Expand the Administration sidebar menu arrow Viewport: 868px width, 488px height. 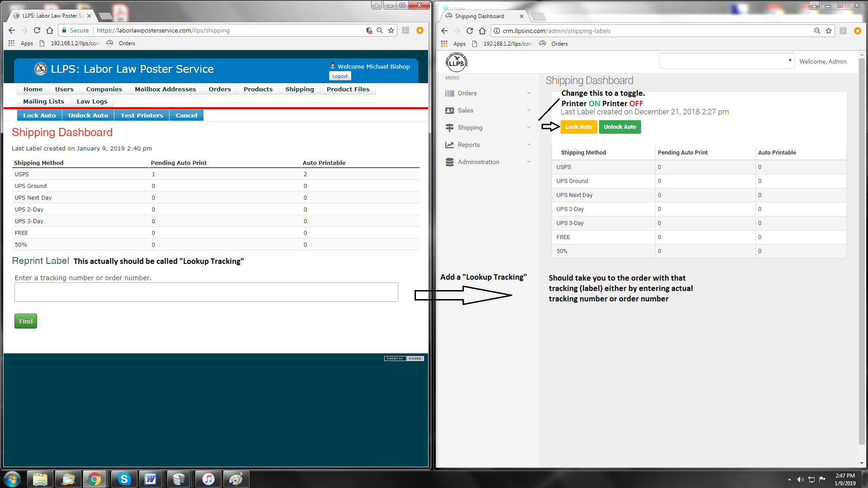(x=528, y=162)
